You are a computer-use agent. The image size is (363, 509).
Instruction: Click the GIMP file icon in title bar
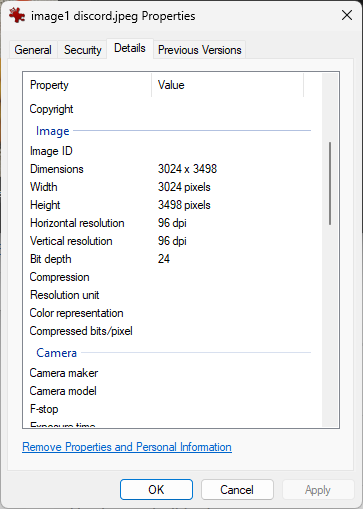(x=17, y=15)
